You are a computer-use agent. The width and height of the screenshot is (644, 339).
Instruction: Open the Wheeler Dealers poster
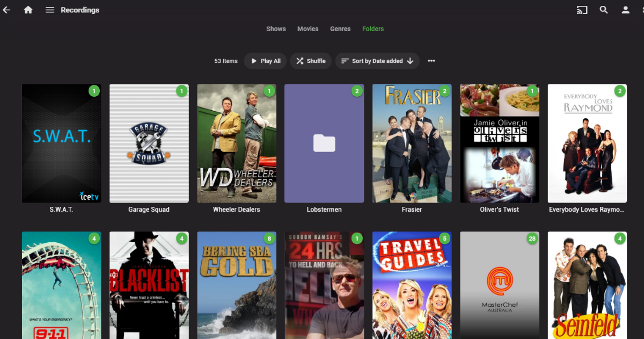237,143
